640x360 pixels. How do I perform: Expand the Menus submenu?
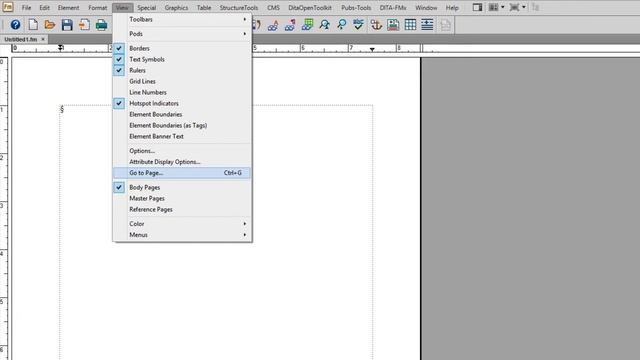click(x=182, y=235)
